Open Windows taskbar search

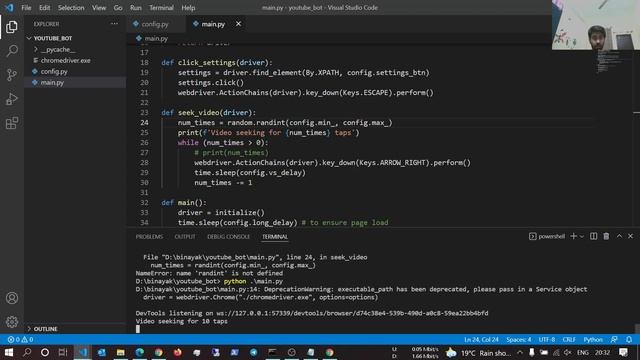27,352
